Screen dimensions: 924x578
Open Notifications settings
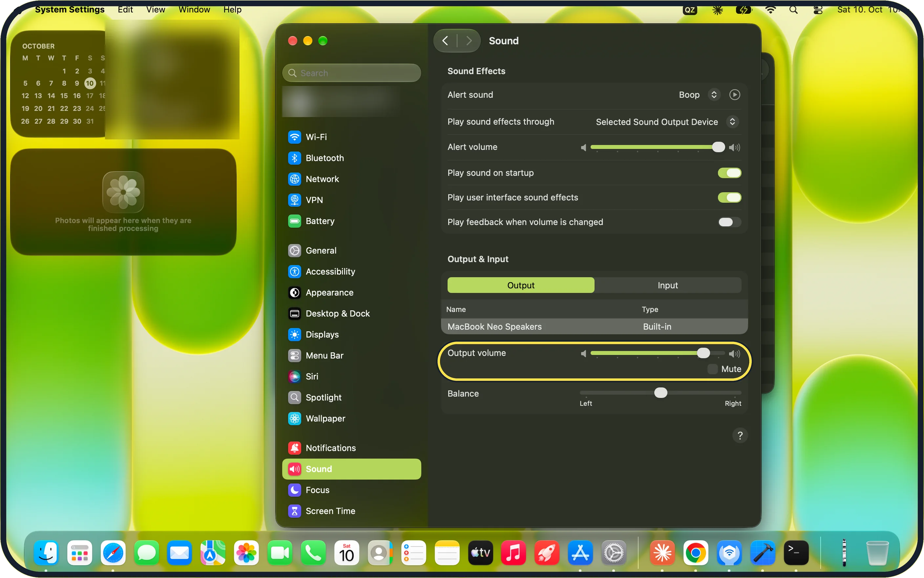point(351,448)
